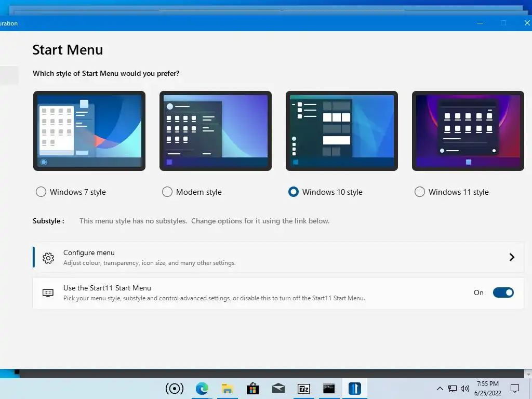Screen dimensions: 532x399
Task: Pick the Windows 11 style radio button
Action: pos(420,192)
